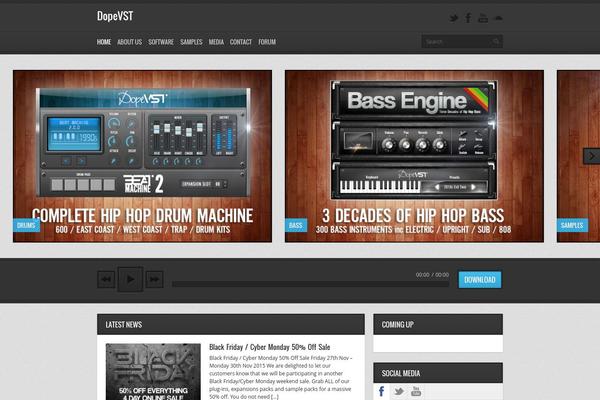This screenshot has width=600, height=400.
Task: Open the Beat Machine 2 slide
Action: tap(142, 156)
